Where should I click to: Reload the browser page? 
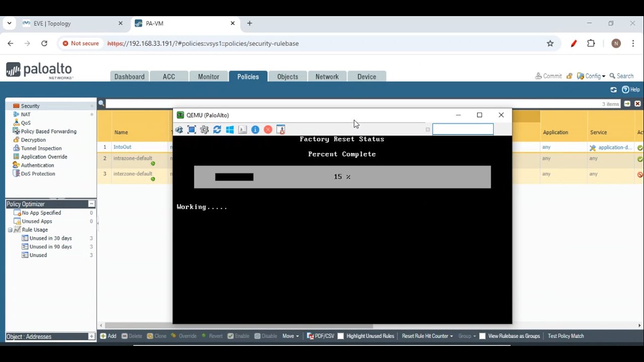point(44,44)
